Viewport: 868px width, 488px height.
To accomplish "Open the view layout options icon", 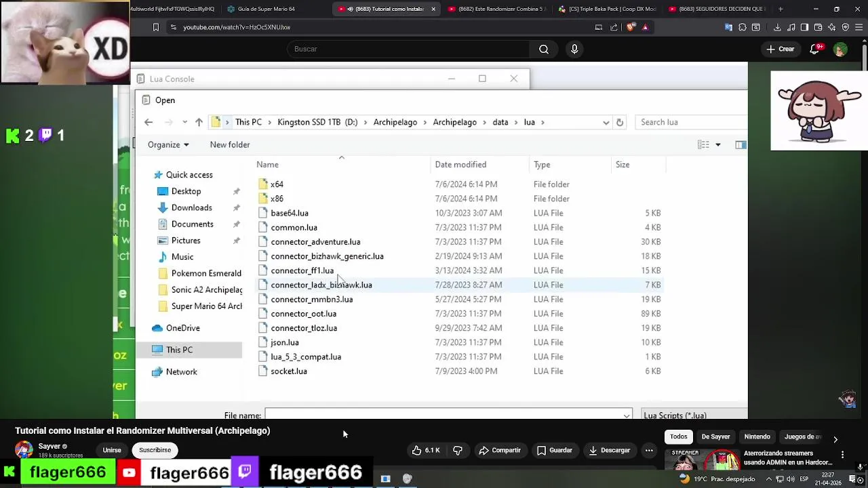I will pyautogui.click(x=703, y=144).
